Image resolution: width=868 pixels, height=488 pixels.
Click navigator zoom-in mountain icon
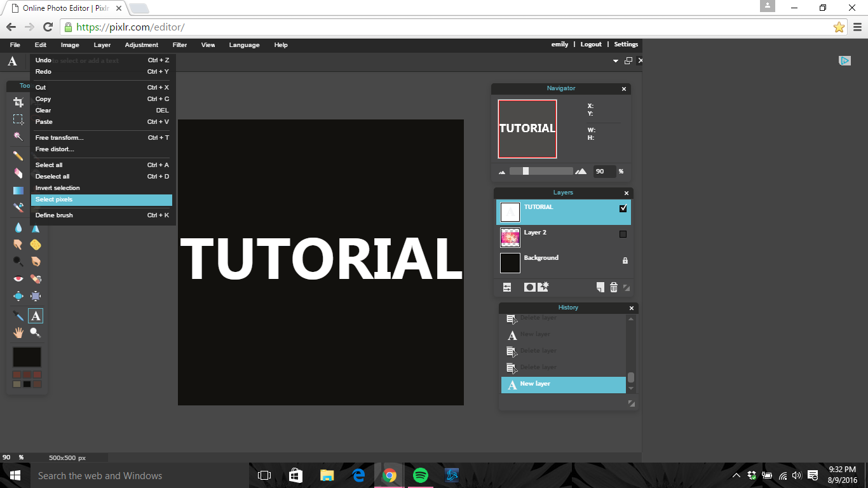click(581, 171)
